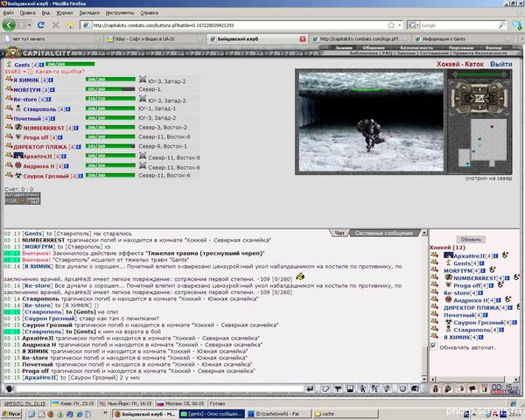Click [Саурон Грозный] sender name in chat log
This screenshot has height=420, width=525.
click(50, 318)
